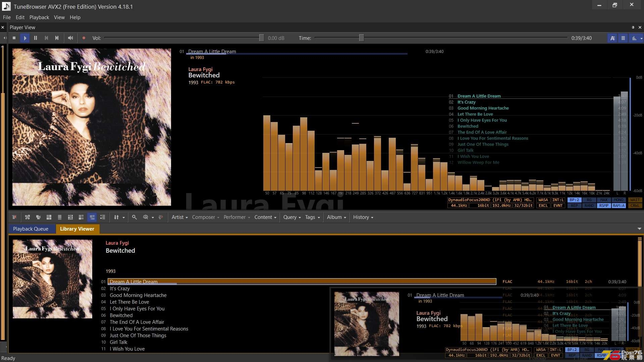Open the library search magnifier
Viewport: 644px width, 362px height.
point(135,217)
